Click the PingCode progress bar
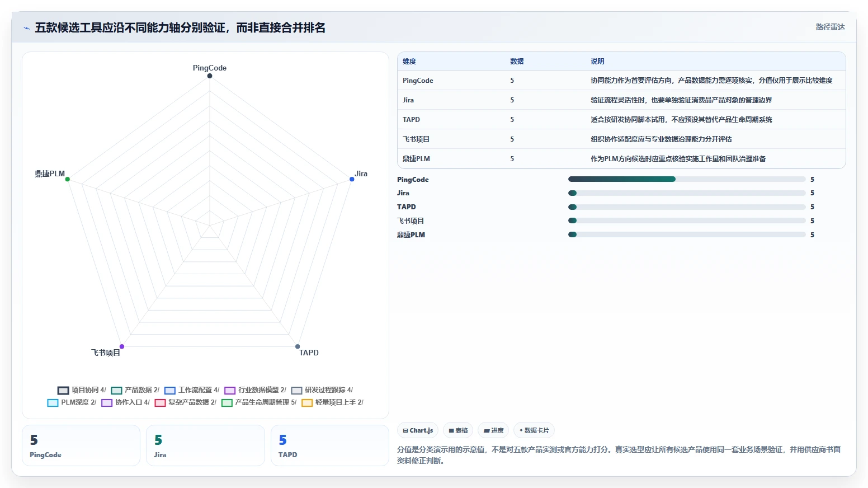The height and width of the screenshot is (488, 868). coord(687,179)
